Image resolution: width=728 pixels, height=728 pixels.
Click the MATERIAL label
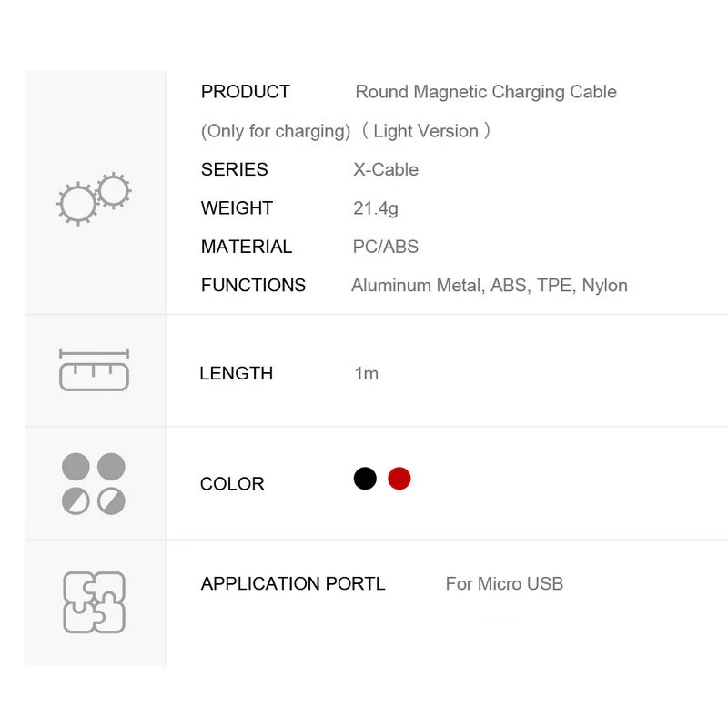246,247
